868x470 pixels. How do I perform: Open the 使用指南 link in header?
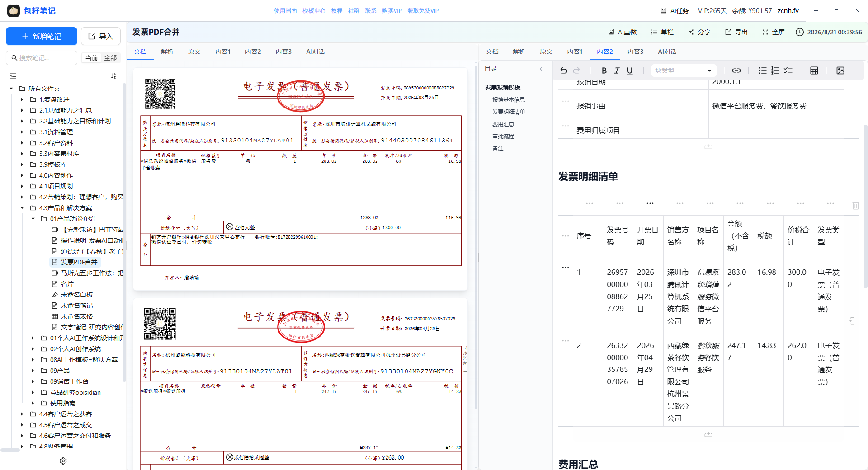click(x=285, y=11)
